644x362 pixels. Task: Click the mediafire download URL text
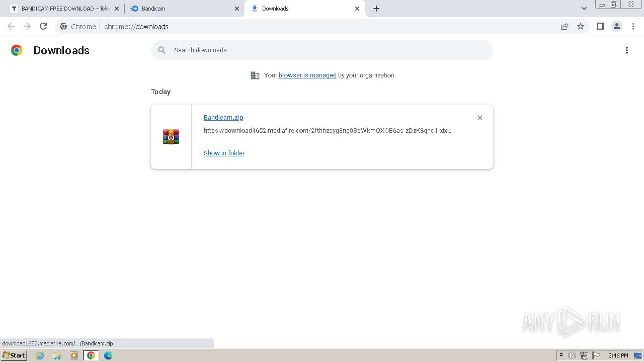[x=328, y=130]
